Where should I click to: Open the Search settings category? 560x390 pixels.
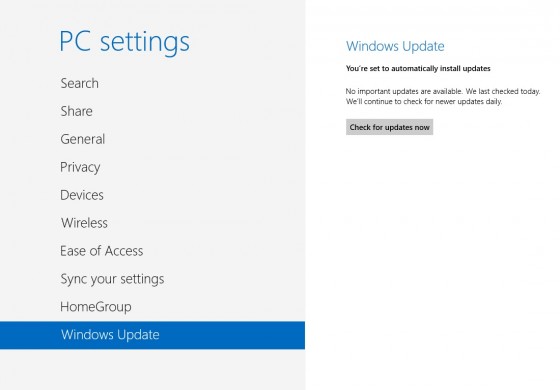coord(80,83)
